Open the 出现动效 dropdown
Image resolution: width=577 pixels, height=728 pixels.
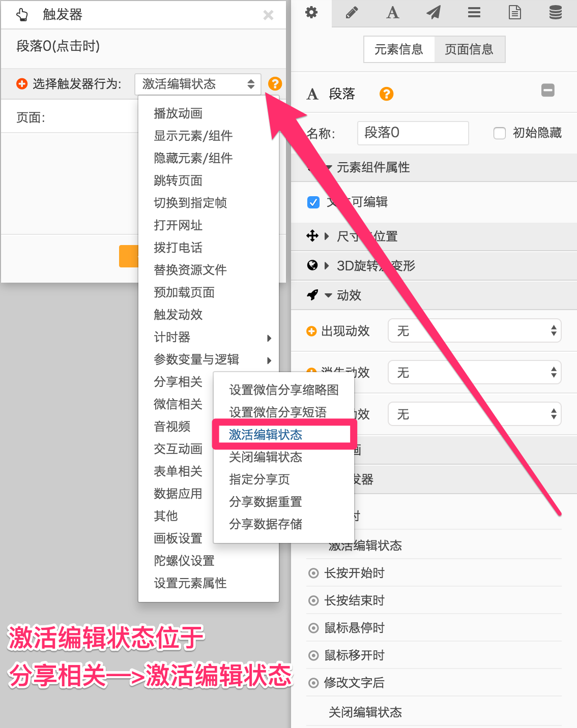[x=474, y=331]
